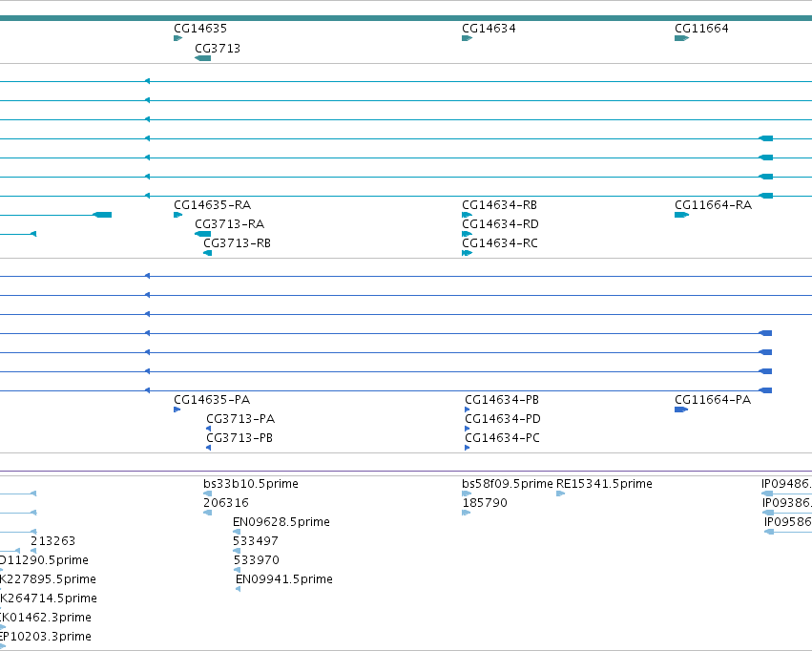The height and width of the screenshot is (651, 812).
Task: Click the CG14634-PB label
Action: (x=502, y=400)
